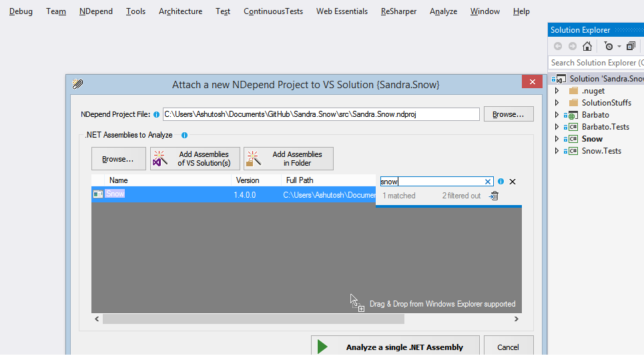The width and height of the screenshot is (644, 356).
Task: Open the ContinuousTests menu
Action: tap(273, 11)
